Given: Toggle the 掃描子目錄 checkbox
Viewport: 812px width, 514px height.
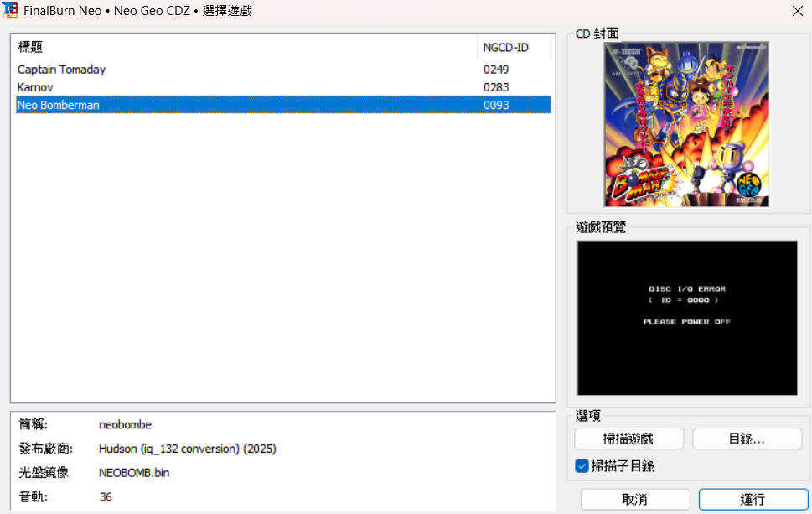Looking at the screenshot, I should (x=582, y=466).
